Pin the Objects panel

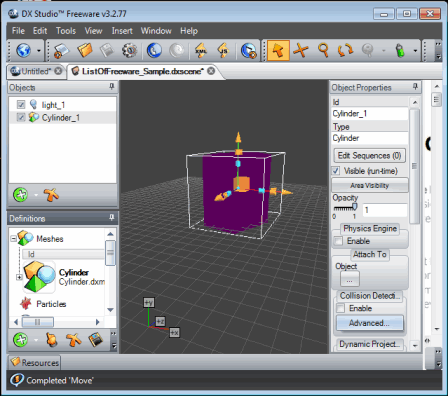tap(112, 87)
